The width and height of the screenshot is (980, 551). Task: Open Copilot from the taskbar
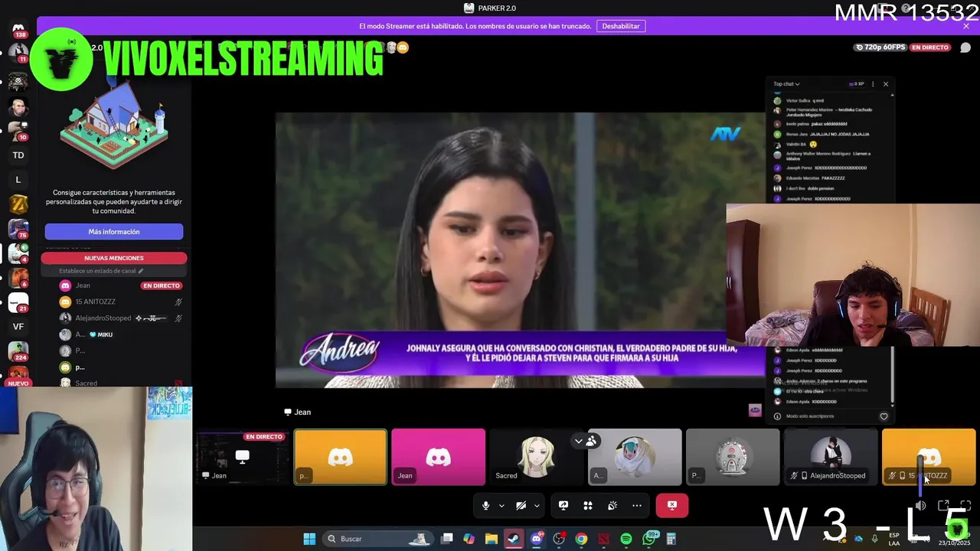tap(469, 539)
